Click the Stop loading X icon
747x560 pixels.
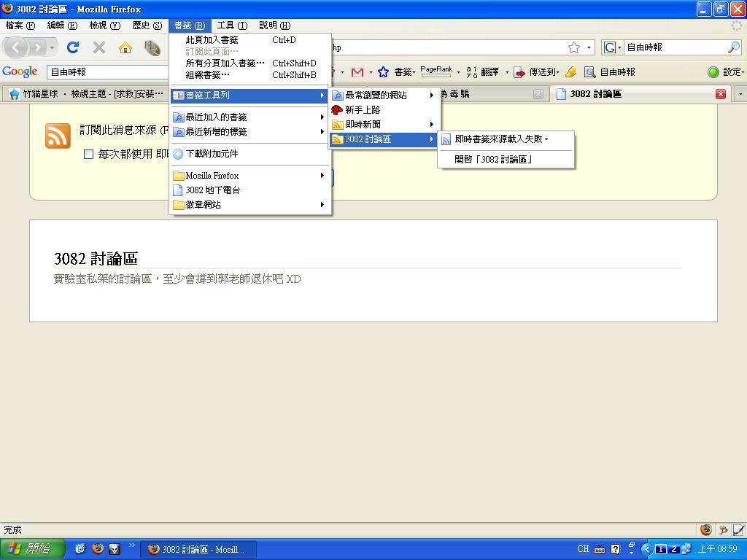pyautogui.click(x=99, y=47)
